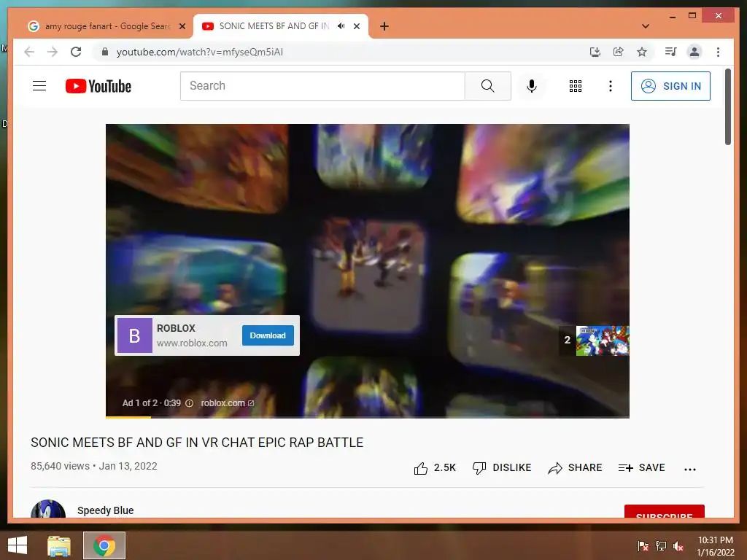Open YouTube settings three-dot menu
The height and width of the screenshot is (560, 747).
pyautogui.click(x=611, y=86)
